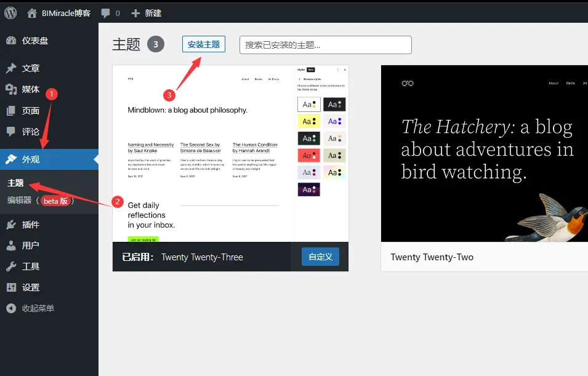Click the 工具 wrench icon

(x=11, y=266)
